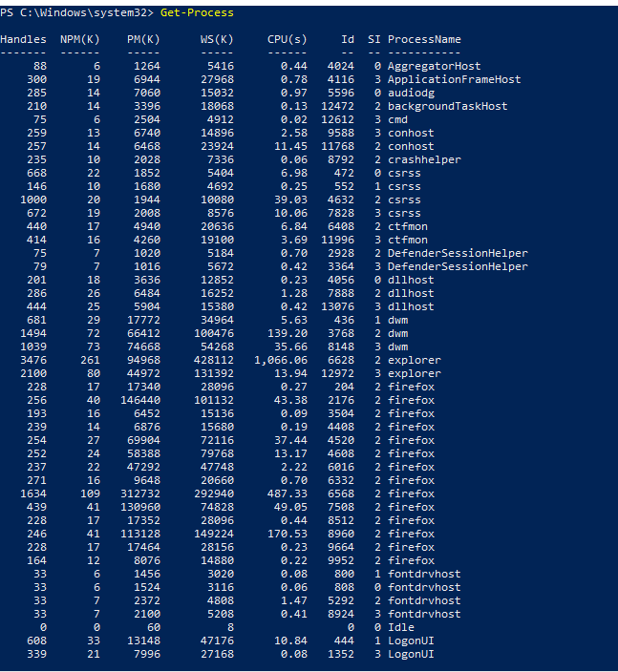The width and height of the screenshot is (618, 672).
Task: Click fontdrvhost process Id 8924
Action: pos(341,614)
